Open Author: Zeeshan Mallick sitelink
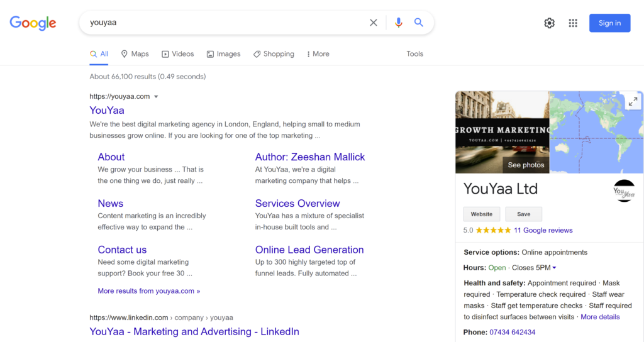Image resolution: width=644 pixels, height=342 pixels. 309,157
